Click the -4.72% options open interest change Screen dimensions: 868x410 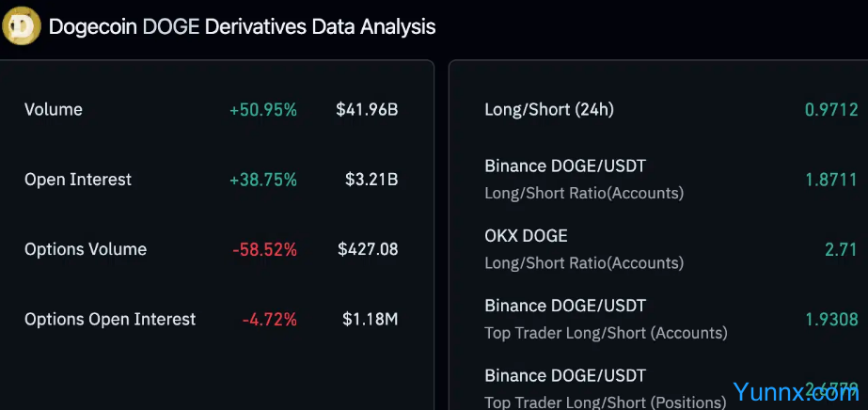click(x=269, y=320)
